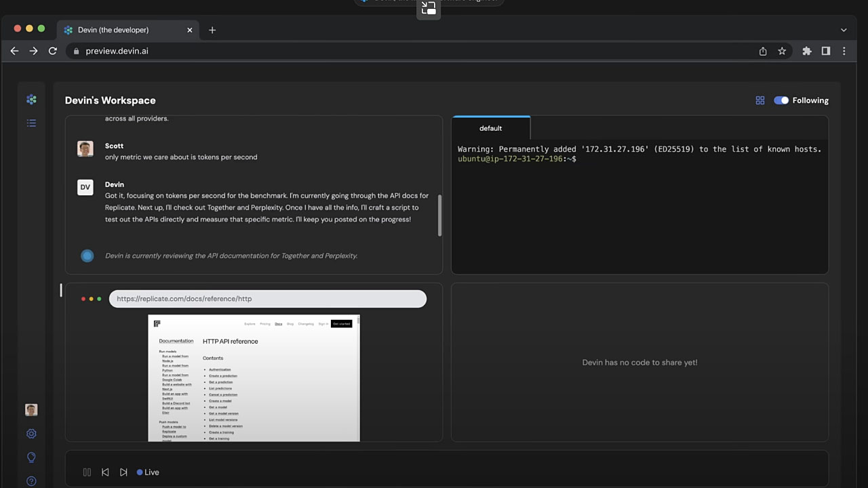Click the picture-in-picture overlay icon
This screenshot has height=488, width=868.
click(429, 8)
